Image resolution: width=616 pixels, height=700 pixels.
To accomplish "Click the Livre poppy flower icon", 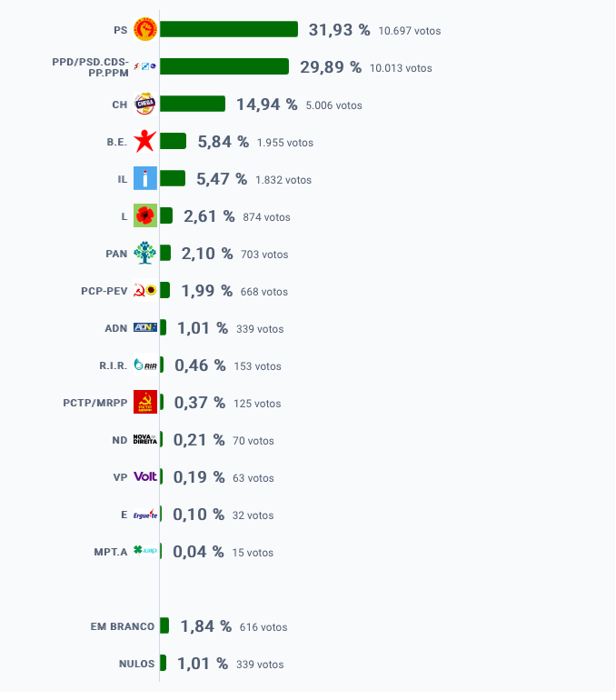I will 145,216.
